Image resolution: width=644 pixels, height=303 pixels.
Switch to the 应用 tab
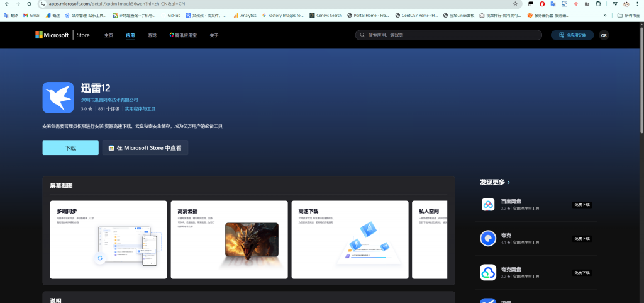point(130,35)
